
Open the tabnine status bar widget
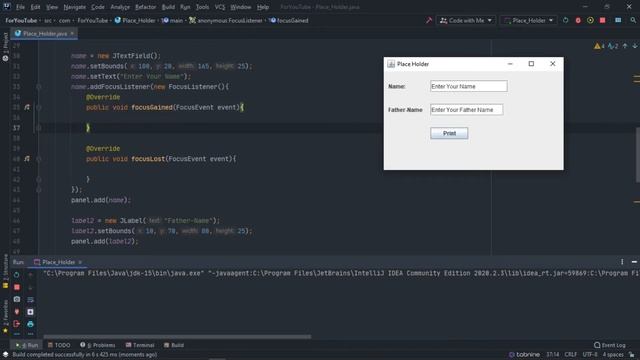tap(524, 354)
